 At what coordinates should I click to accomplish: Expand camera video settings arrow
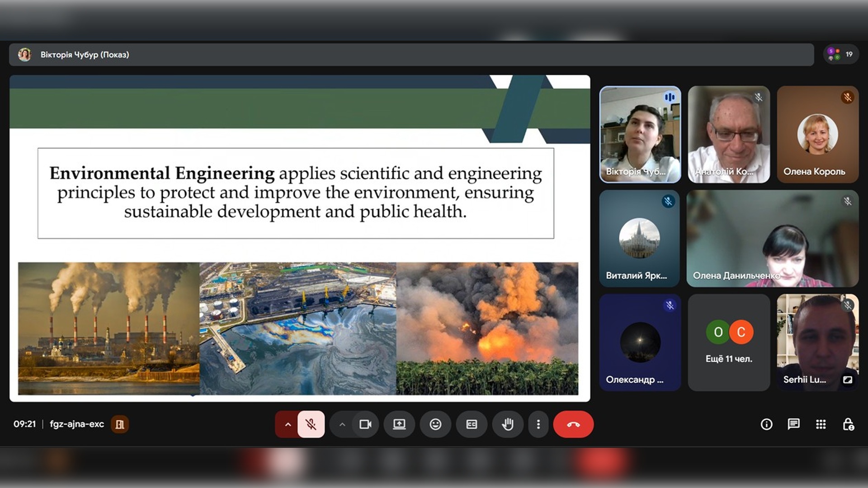(342, 424)
